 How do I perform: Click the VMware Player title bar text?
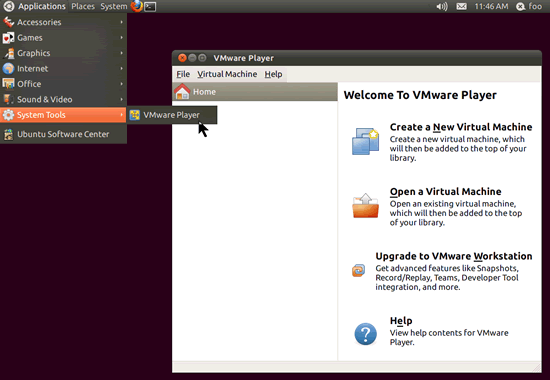tap(243, 58)
